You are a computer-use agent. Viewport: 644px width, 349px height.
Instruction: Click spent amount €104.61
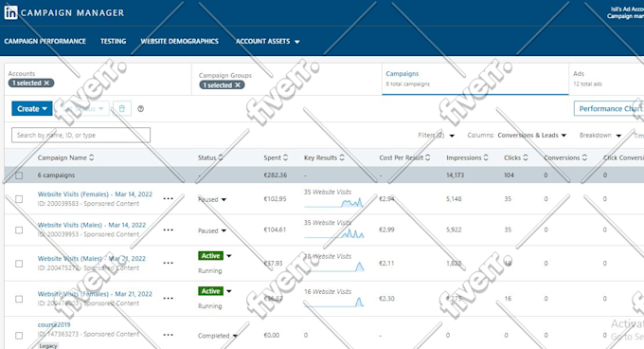[x=275, y=230]
